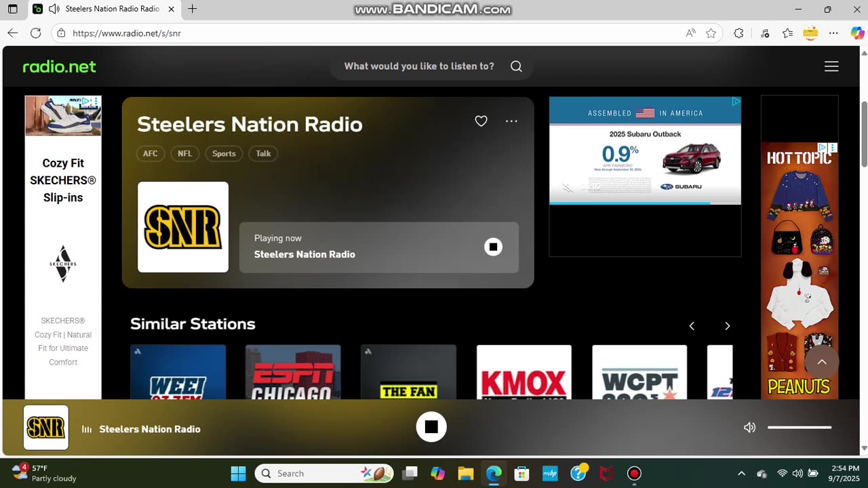Image resolution: width=868 pixels, height=488 pixels.
Task: Close the Steelers Nation Radio tab
Action: tap(171, 9)
